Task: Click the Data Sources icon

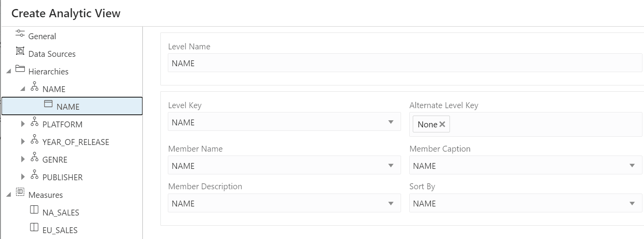Action: [x=20, y=53]
